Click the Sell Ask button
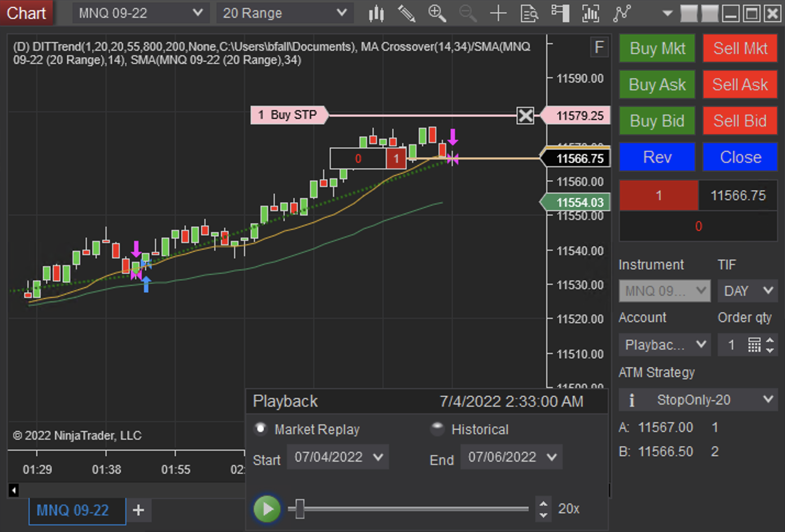The width and height of the screenshot is (785, 532). coord(740,85)
